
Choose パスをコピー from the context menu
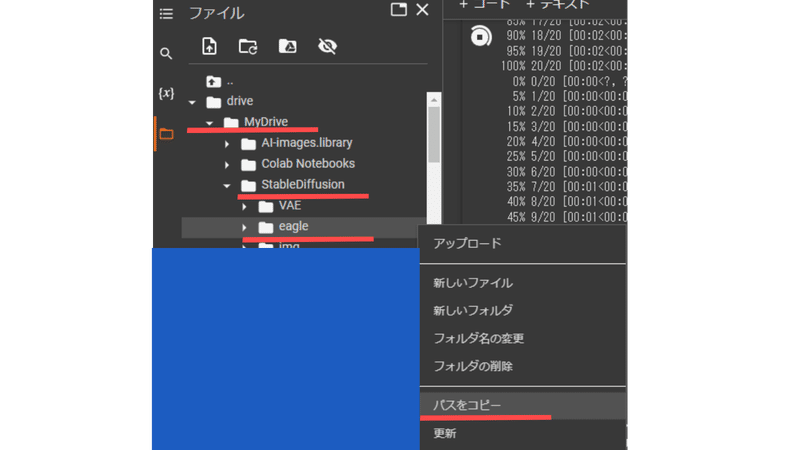[x=523, y=405]
